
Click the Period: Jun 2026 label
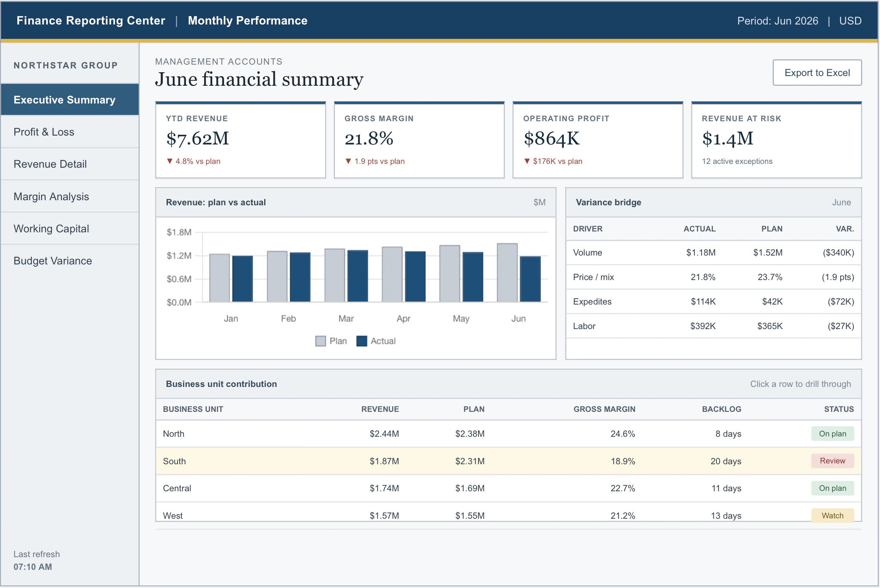tap(778, 21)
